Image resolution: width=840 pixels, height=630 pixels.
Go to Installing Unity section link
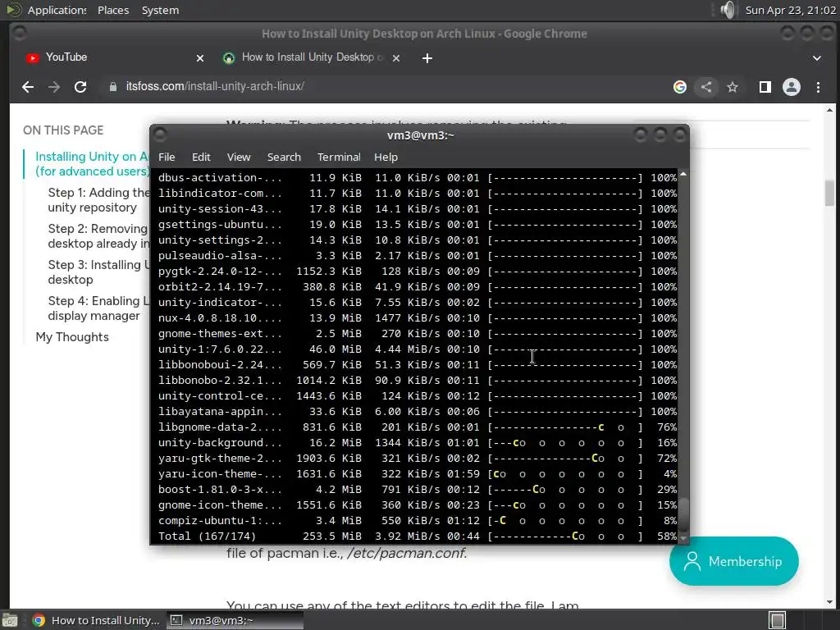pyautogui.click(x=92, y=164)
